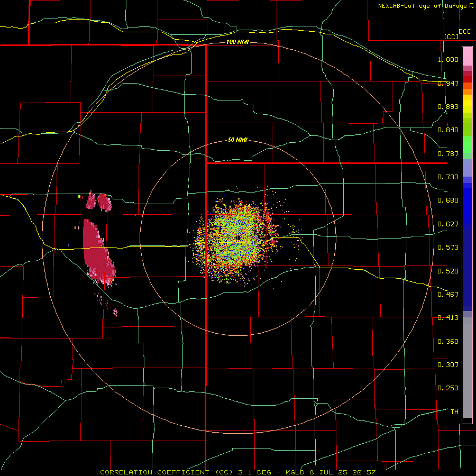Click the [CC] units label
The width and height of the screenshot is (476, 476).
452,36
